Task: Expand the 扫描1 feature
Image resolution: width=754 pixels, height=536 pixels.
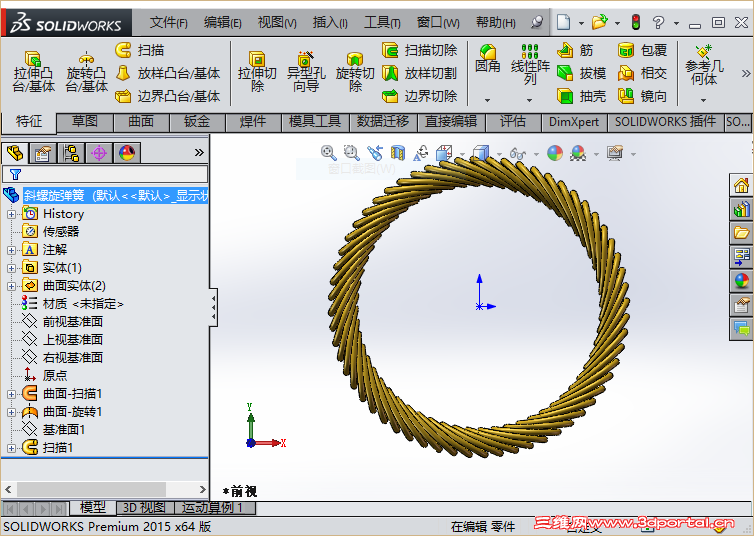Action: (x=11, y=448)
